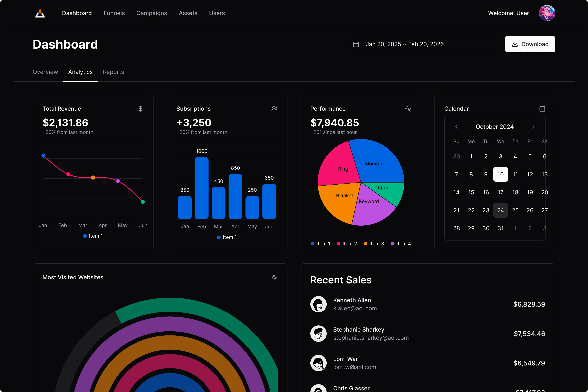Open the Funnels menu item
The image size is (588, 392).
tap(114, 13)
